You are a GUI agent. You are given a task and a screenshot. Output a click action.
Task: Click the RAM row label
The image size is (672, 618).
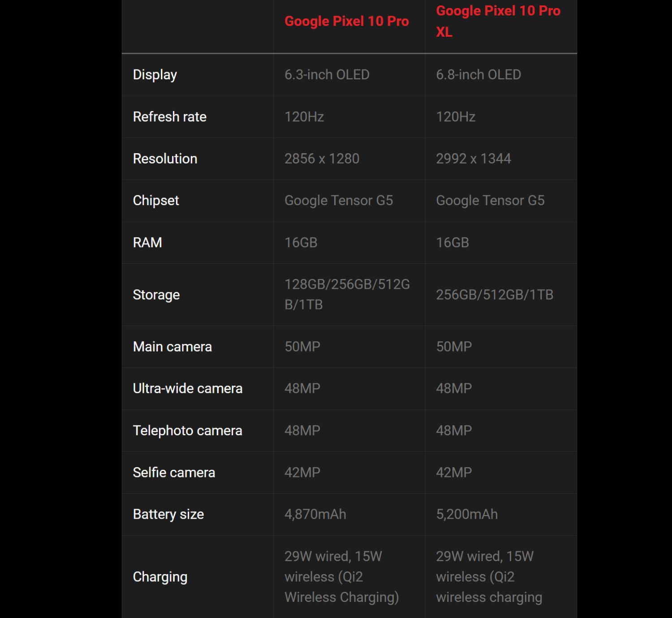point(147,243)
